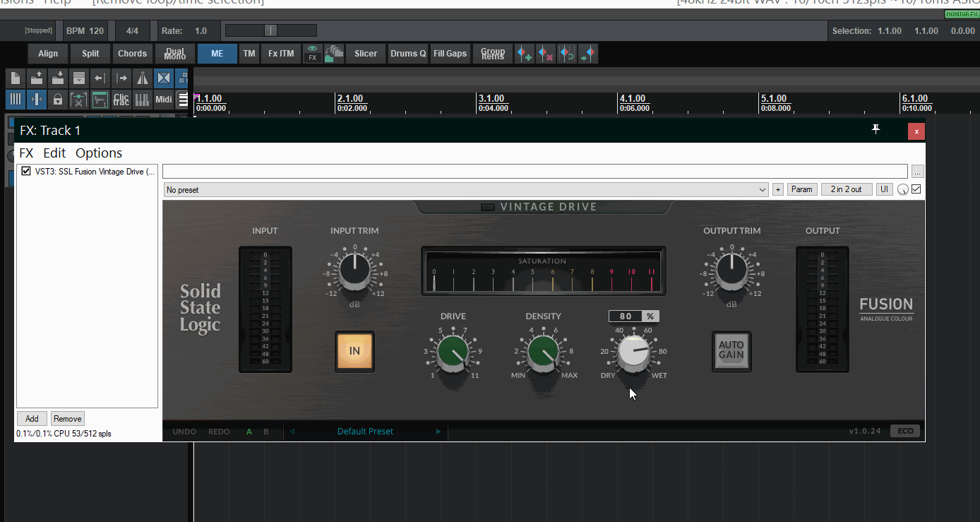Toggle the metronome icon
Screen dimensions: 980x522
point(143,78)
